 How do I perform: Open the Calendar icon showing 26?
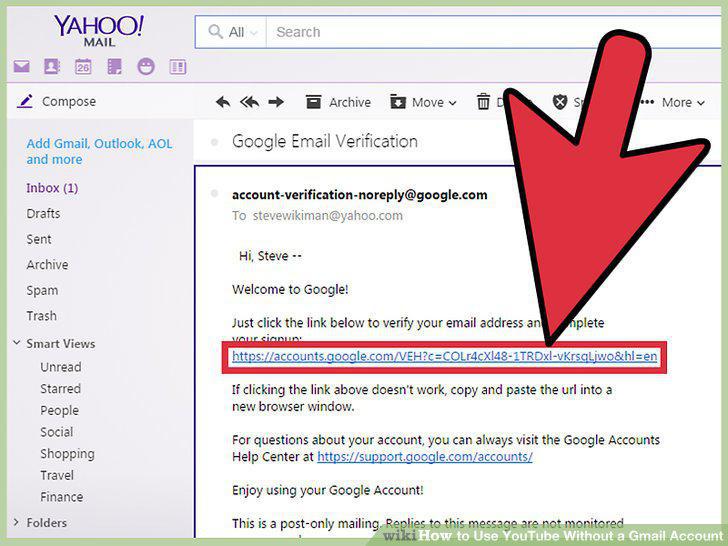[x=83, y=67]
